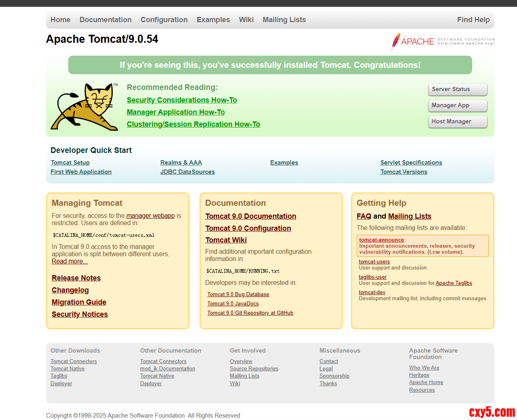This screenshot has height=420, width=517.
Task: Open the tomcat-announce mailing list link
Action: 381,240
